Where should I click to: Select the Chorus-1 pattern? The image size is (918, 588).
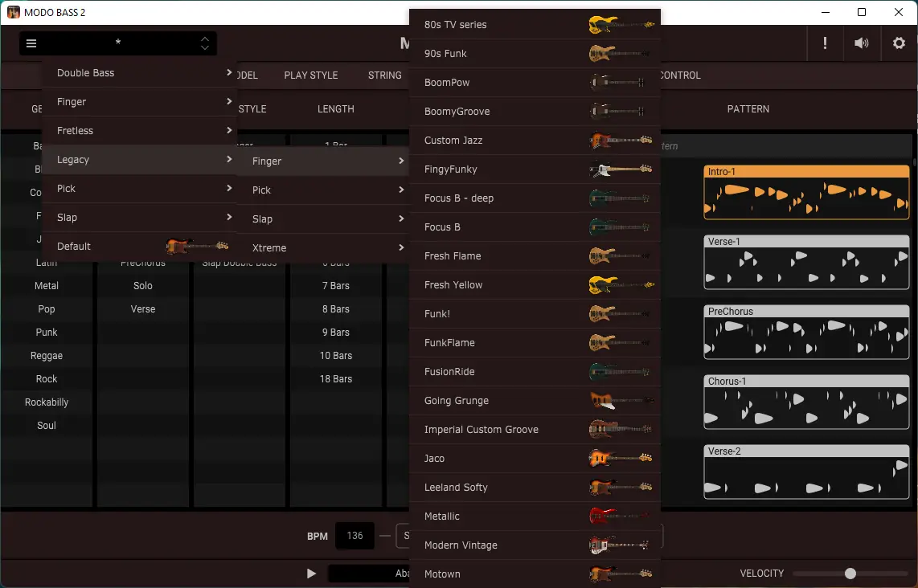(806, 402)
